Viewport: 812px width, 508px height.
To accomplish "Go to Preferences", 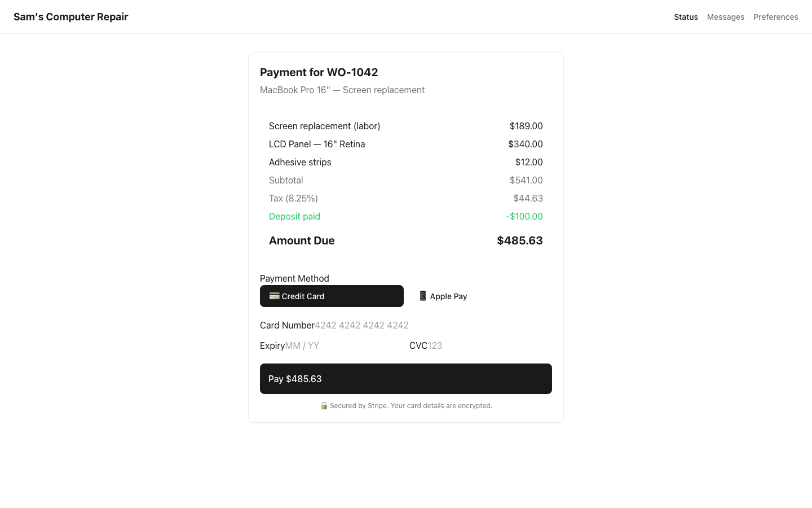I will click(776, 17).
